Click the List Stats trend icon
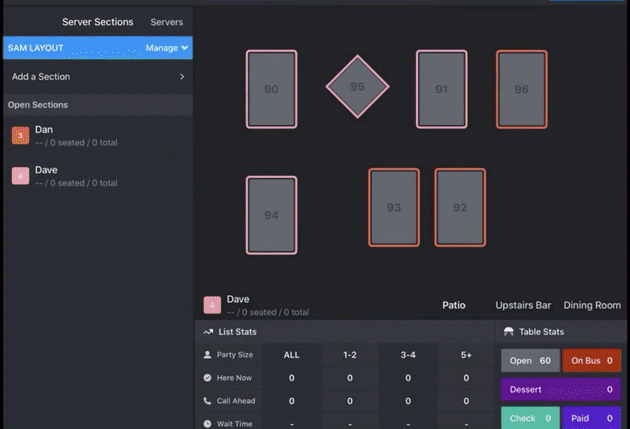This screenshot has width=630, height=429. coord(208,332)
